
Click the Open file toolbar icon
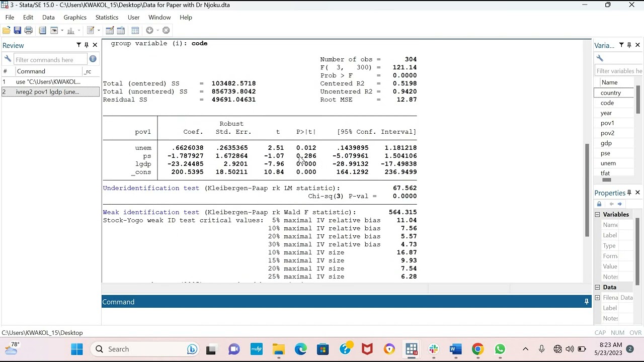coord(7,30)
